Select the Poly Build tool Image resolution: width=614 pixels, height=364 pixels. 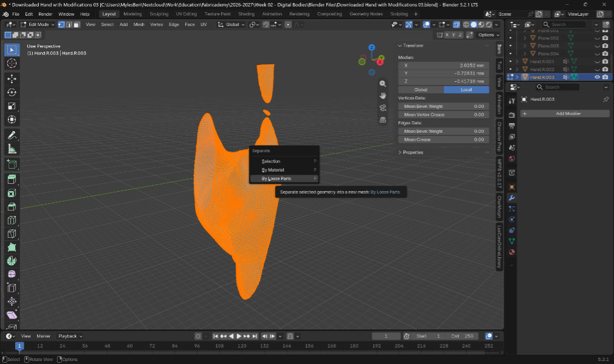pos(12,247)
